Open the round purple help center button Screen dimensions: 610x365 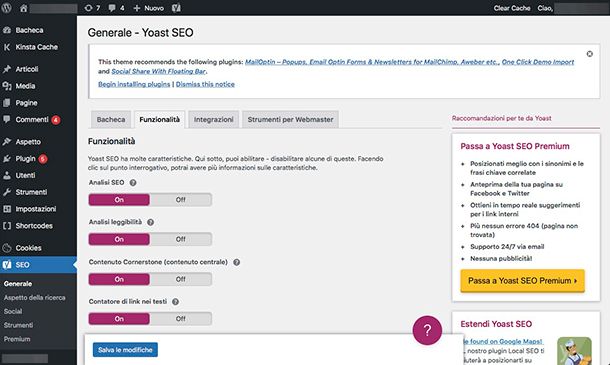427,330
